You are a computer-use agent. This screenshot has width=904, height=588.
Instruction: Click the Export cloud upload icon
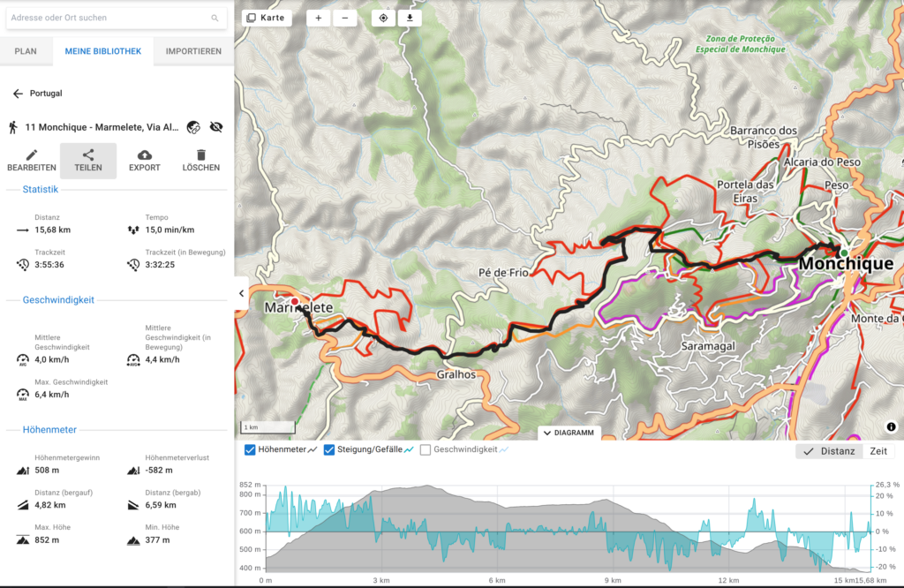(x=145, y=155)
